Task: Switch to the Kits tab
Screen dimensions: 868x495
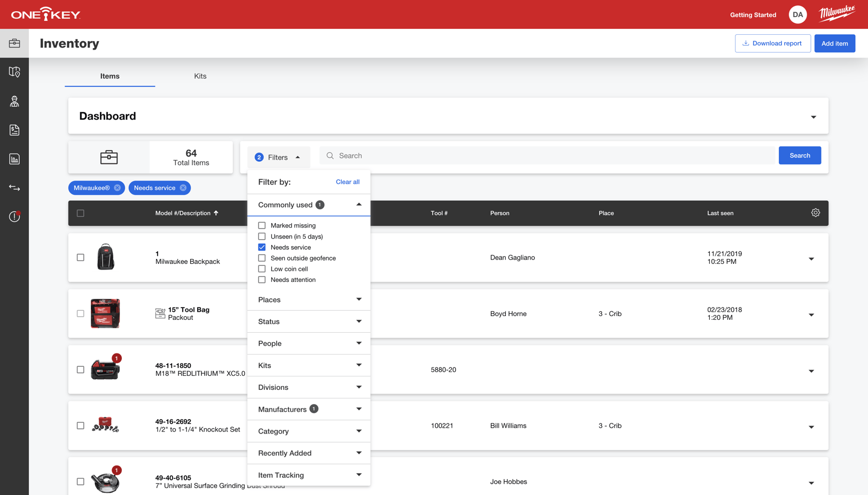Action: 200,76
